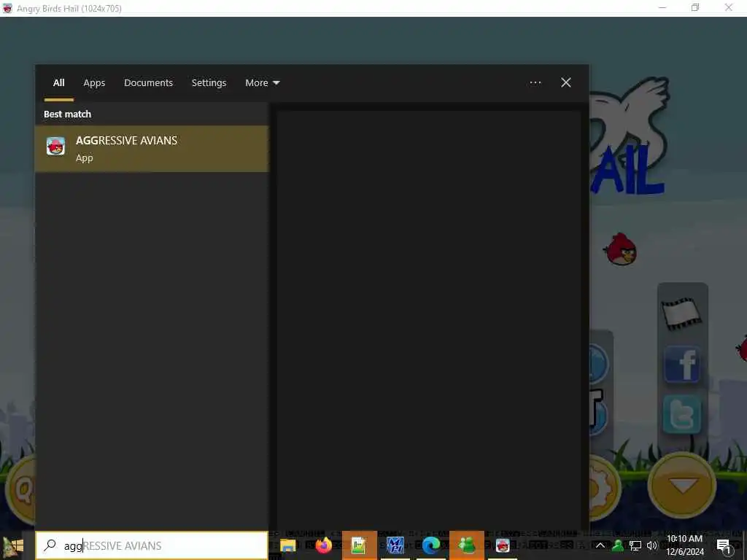
Task: Launch Microsoft Edge from taskbar
Action: (x=430, y=545)
